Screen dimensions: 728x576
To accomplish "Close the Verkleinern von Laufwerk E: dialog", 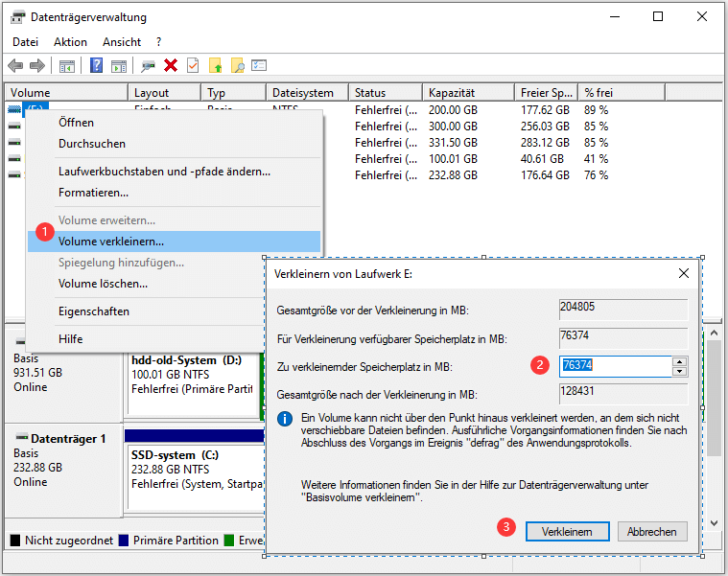I will pos(684,273).
